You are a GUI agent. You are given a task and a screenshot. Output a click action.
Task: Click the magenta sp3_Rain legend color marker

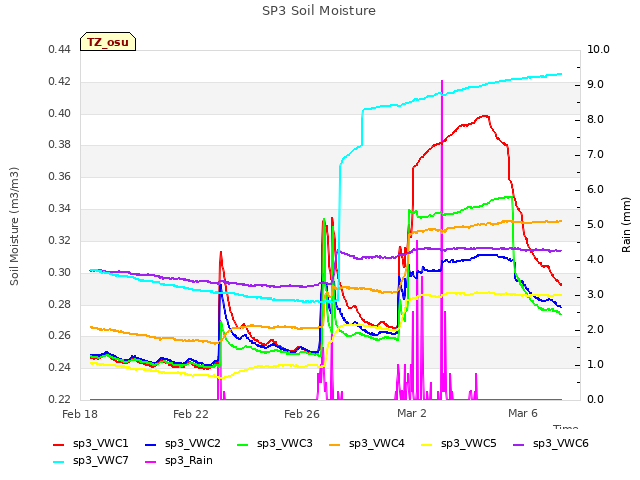[x=151, y=462]
